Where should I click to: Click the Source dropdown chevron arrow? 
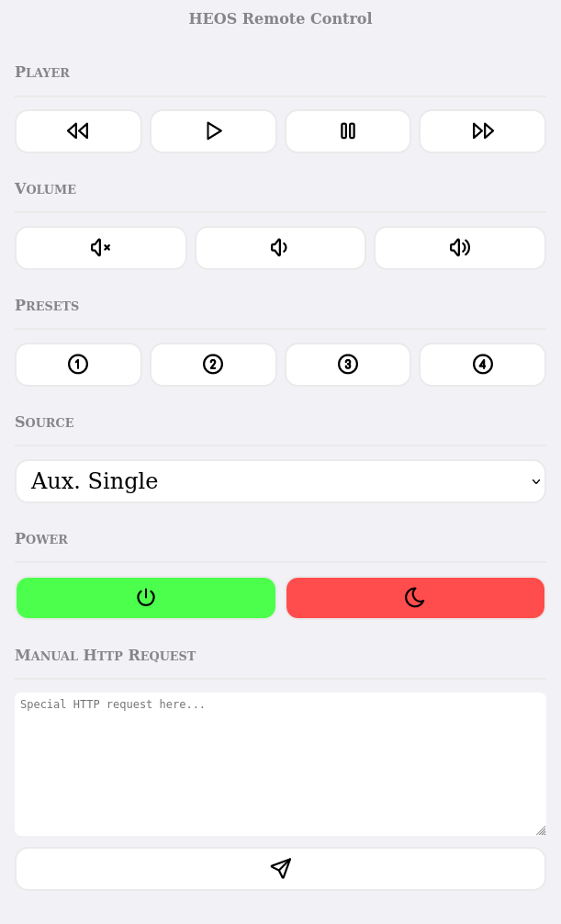click(x=535, y=480)
